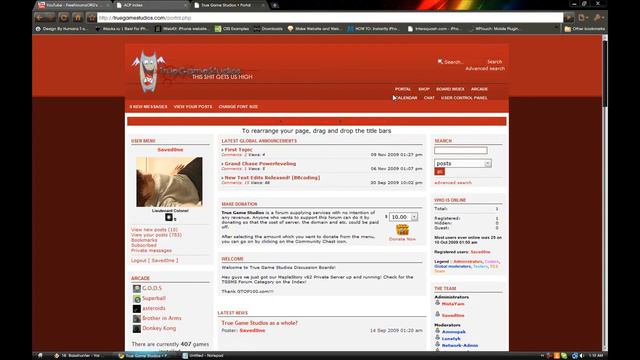
Task: Click the Brother in Arms game icon
Action: [137, 318]
